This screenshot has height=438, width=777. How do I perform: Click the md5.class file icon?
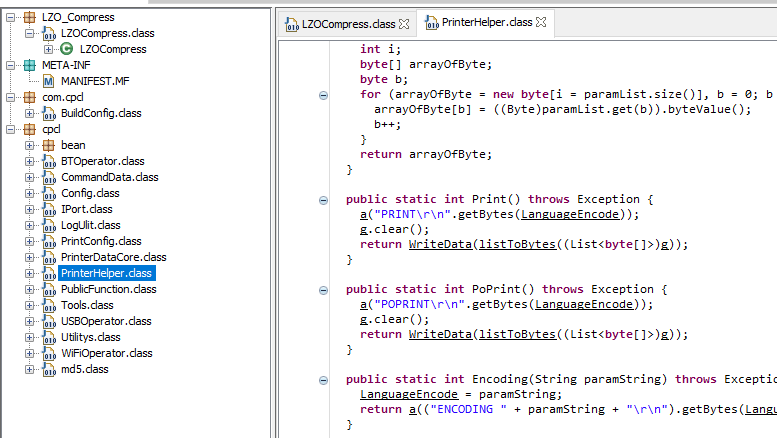(x=49, y=370)
